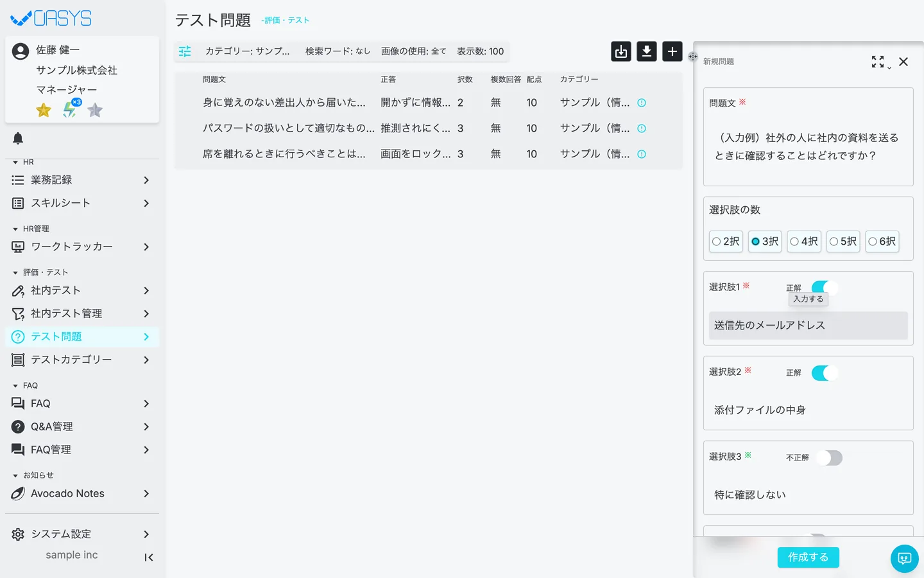924x578 pixels.
Task: Click the gray star badge
Action: [95, 110]
